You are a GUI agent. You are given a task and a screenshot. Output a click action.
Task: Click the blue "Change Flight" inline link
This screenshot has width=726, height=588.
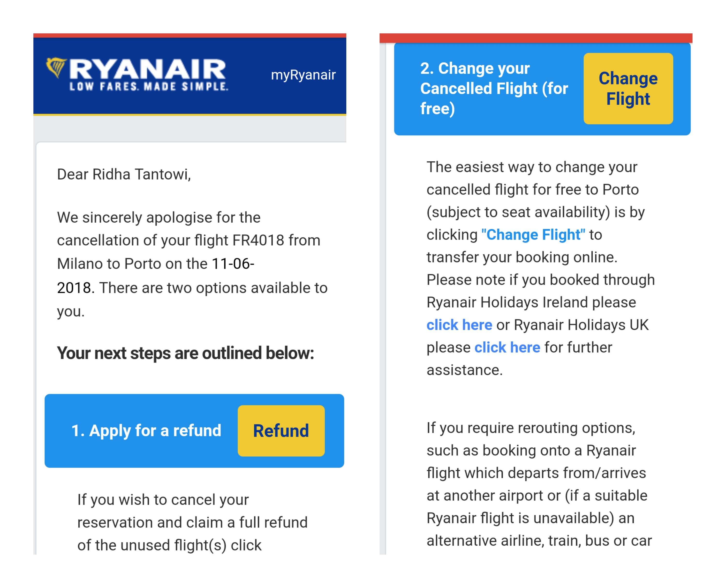click(533, 235)
